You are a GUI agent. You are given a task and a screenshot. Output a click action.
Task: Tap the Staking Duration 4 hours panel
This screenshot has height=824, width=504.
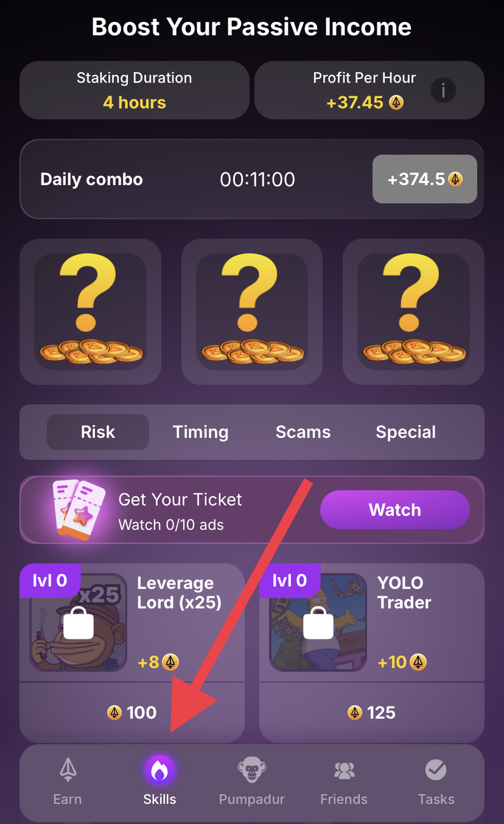(x=135, y=90)
